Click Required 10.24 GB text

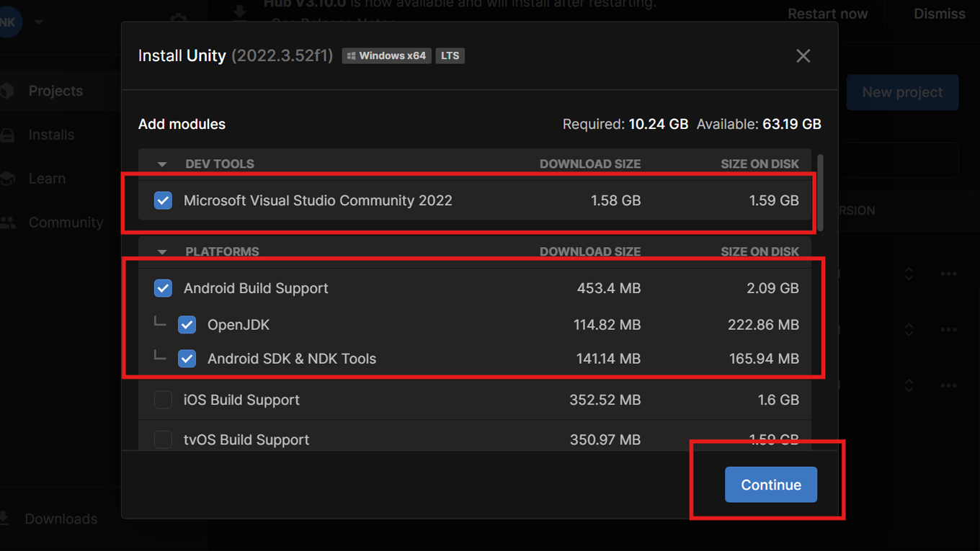pos(625,124)
